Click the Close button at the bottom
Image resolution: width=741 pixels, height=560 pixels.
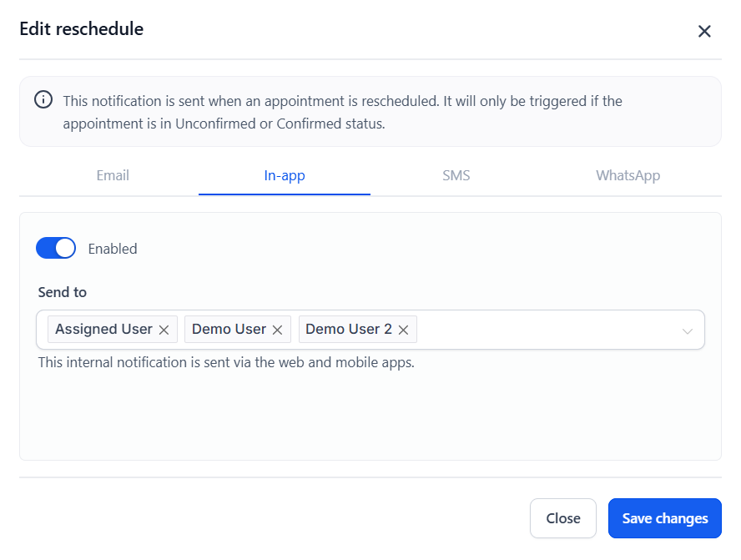[563, 518]
